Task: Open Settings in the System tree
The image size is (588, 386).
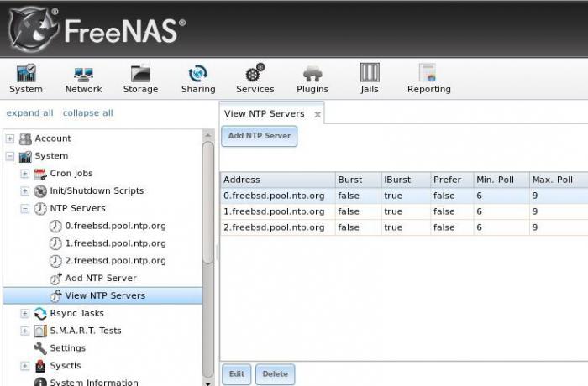Action: pyautogui.click(x=67, y=348)
